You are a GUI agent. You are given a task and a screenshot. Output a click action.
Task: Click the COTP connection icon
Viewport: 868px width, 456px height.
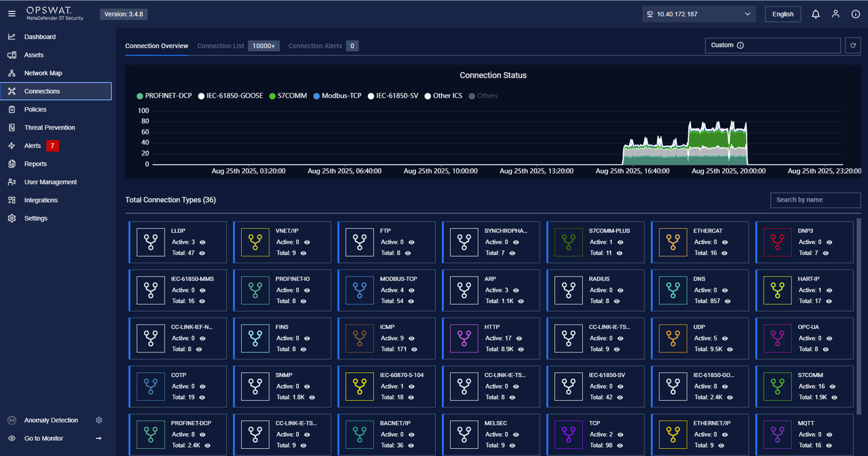pyautogui.click(x=151, y=387)
